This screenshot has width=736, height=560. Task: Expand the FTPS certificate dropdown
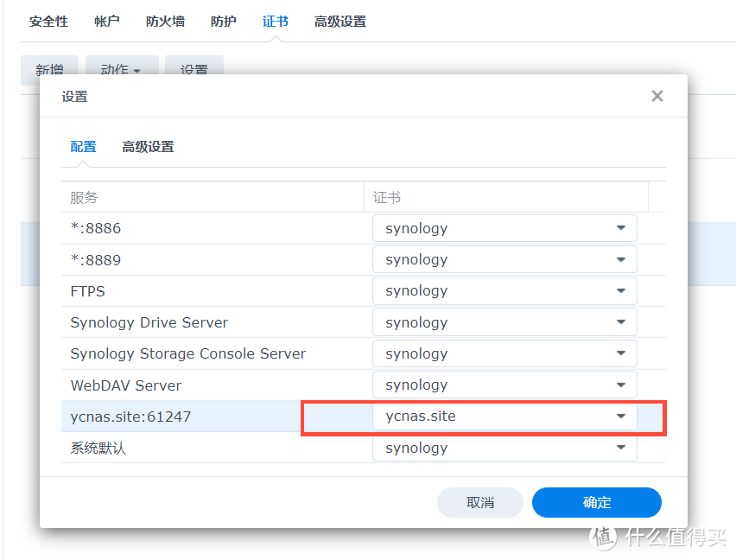click(x=504, y=291)
